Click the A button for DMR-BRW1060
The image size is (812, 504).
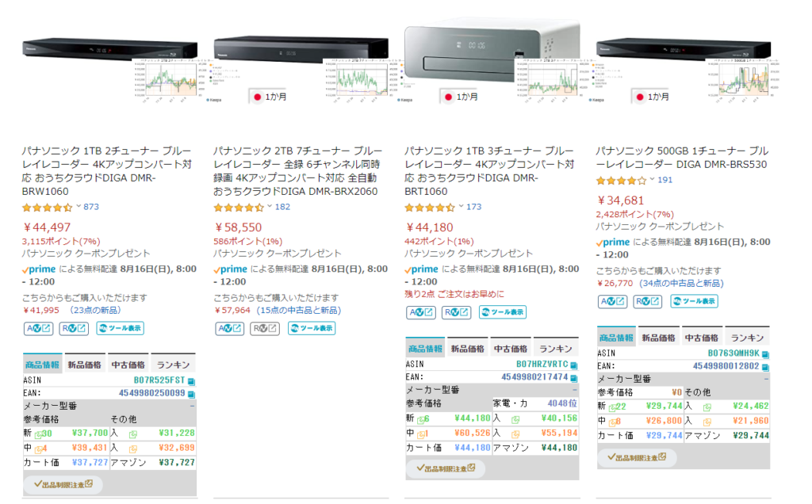(x=38, y=328)
